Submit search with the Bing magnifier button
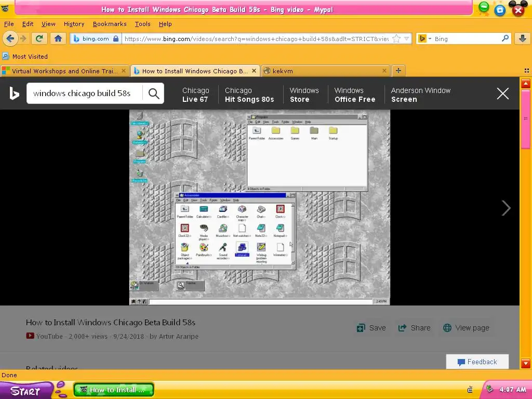Viewport: 532px width, 399px height. point(154,94)
